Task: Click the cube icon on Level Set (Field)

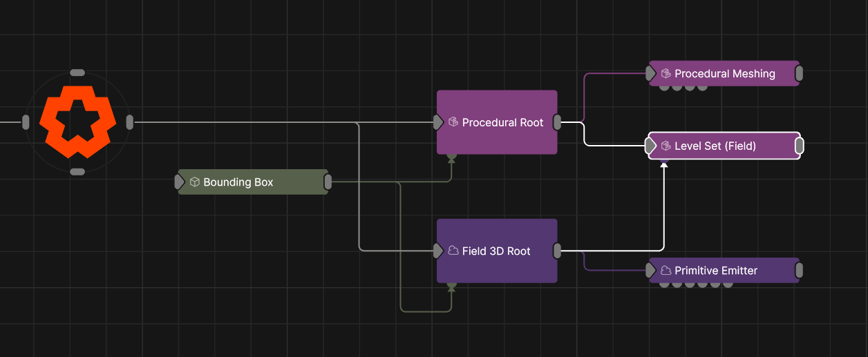Action: [x=666, y=146]
